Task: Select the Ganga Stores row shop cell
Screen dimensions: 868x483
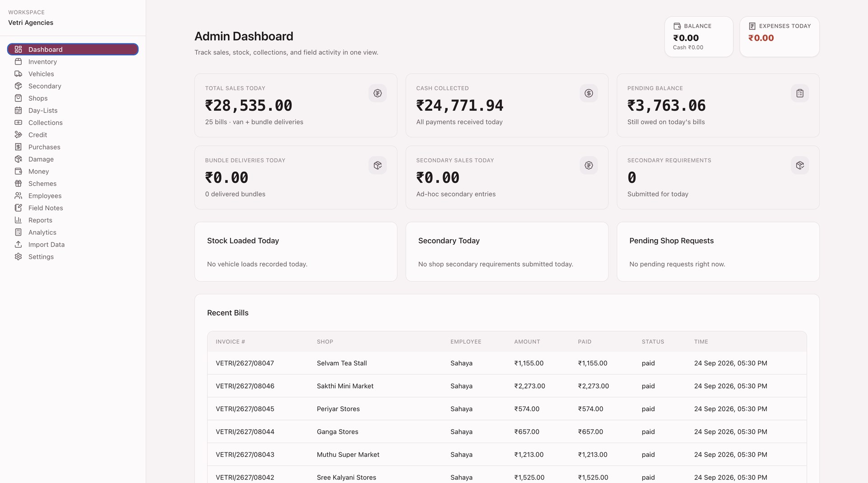Action: pyautogui.click(x=337, y=432)
